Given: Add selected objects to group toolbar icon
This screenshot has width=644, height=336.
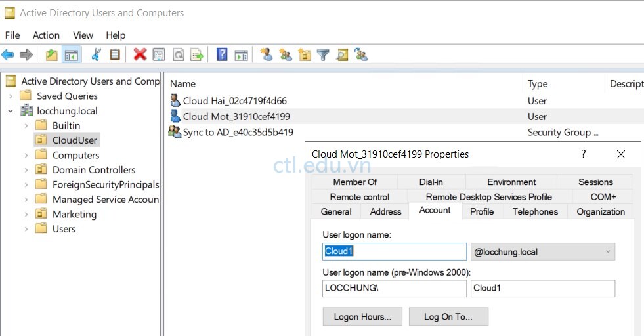Looking at the screenshot, I should 361,54.
